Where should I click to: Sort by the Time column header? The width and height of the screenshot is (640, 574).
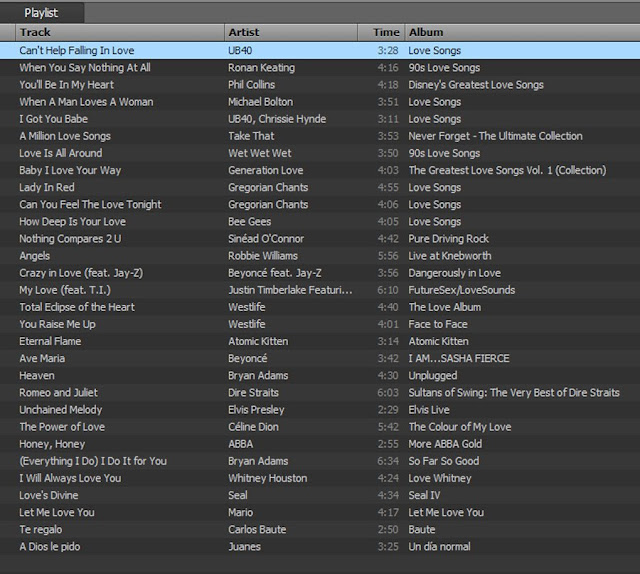381,32
